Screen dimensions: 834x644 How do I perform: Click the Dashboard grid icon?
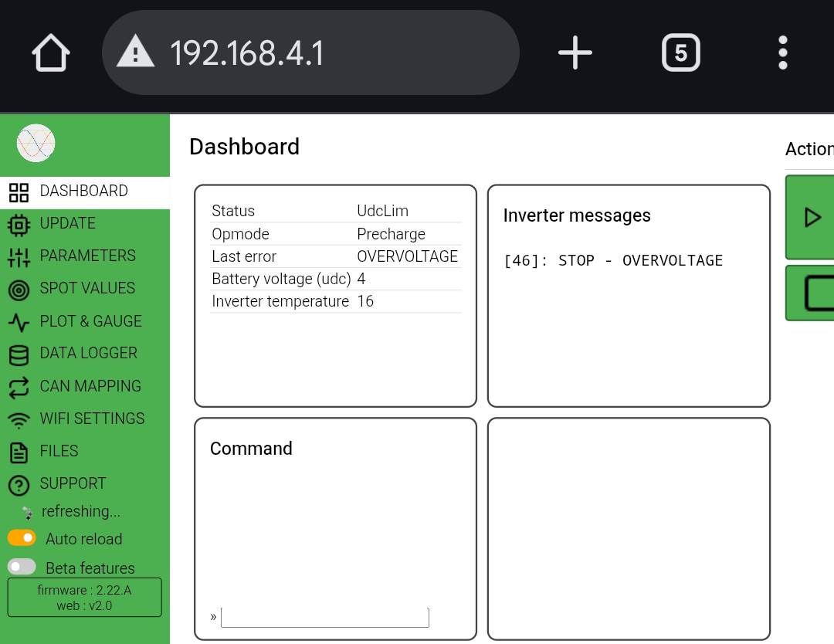point(19,192)
